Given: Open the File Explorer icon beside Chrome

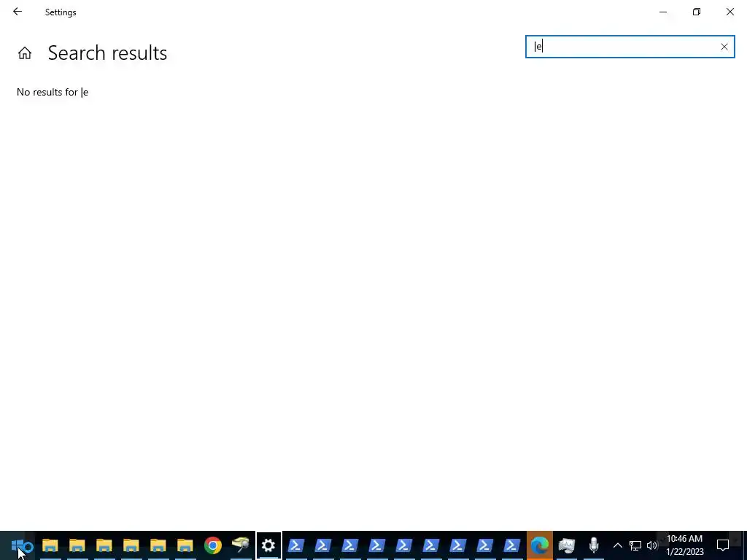Looking at the screenshot, I should click(x=185, y=545).
